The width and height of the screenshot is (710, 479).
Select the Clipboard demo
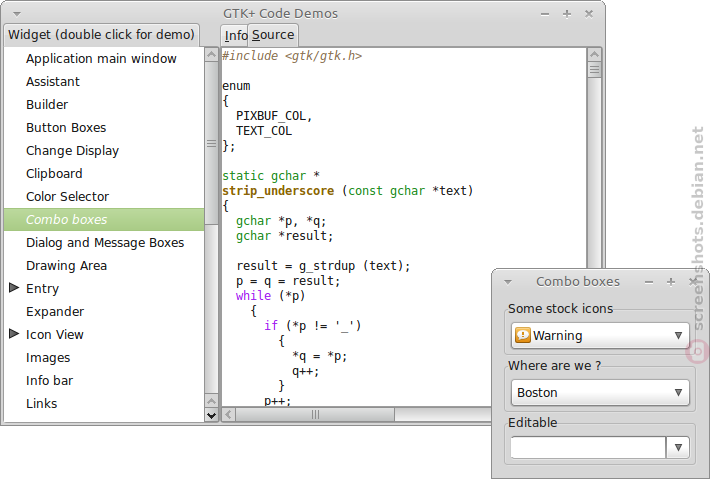pyautogui.click(x=104, y=174)
